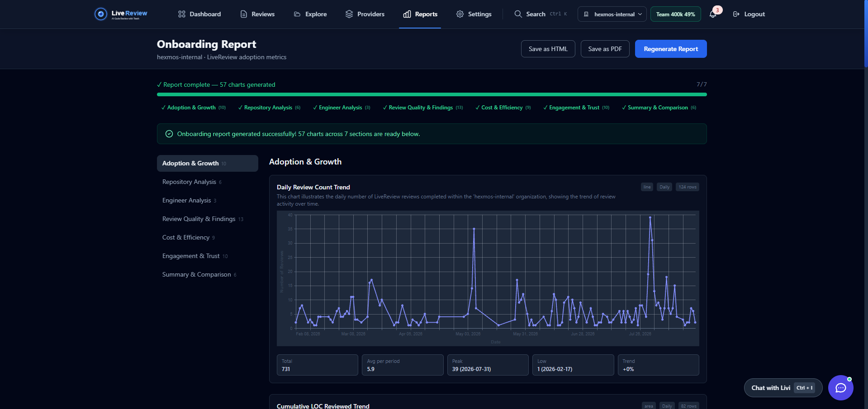
Task: Click Save as PDF button
Action: 605,49
